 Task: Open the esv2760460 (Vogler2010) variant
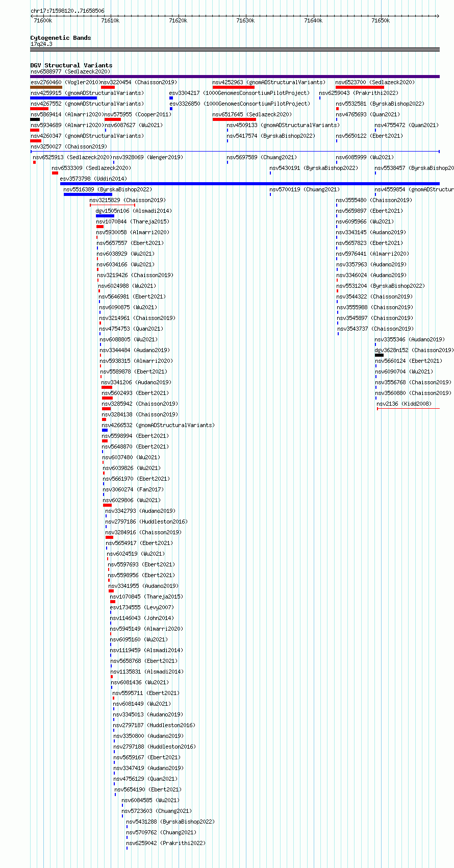pyautogui.click(x=65, y=83)
